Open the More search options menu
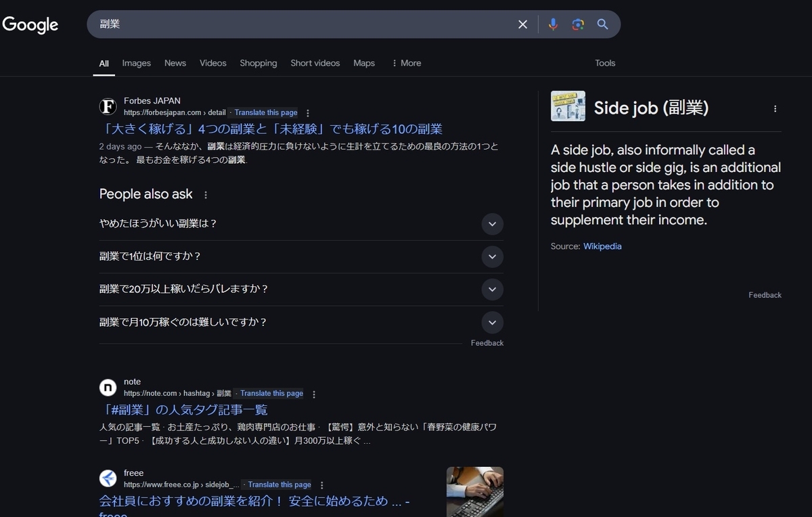Screen dimensions: 812x517 tap(406, 63)
